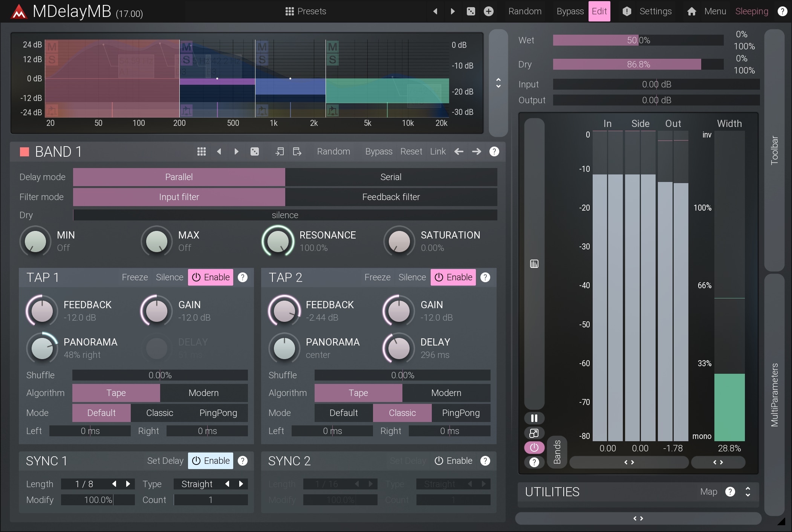Screen dimensions: 792x532
Task: Click the Band 1 copy icon
Action: tap(279, 151)
